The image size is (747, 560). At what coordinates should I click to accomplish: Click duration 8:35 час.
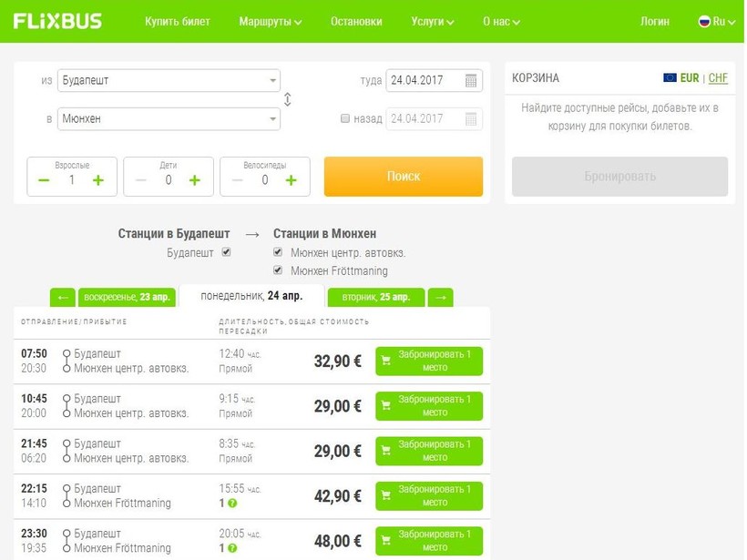[237, 443]
